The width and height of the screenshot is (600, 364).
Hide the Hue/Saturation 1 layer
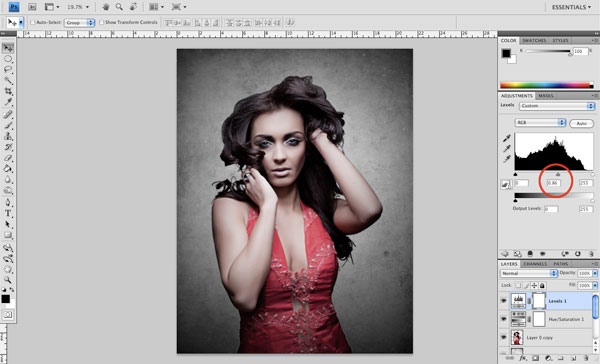(504, 319)
